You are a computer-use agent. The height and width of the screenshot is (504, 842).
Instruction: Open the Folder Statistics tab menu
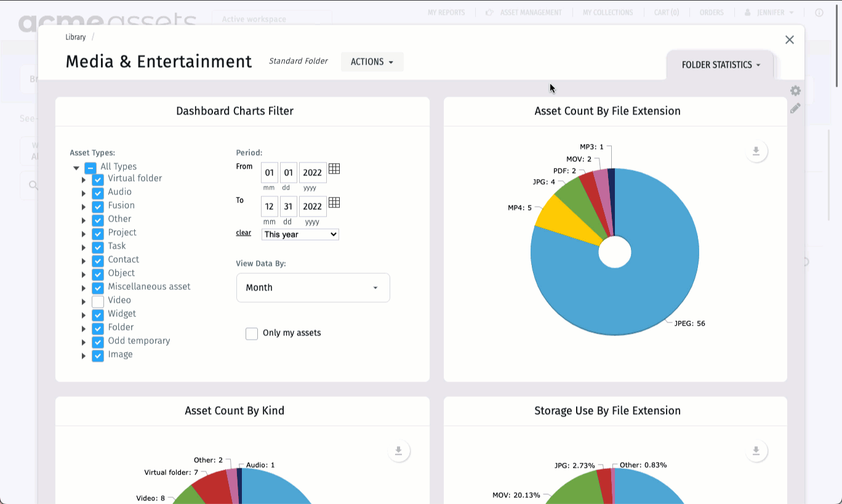click(720, 65)
